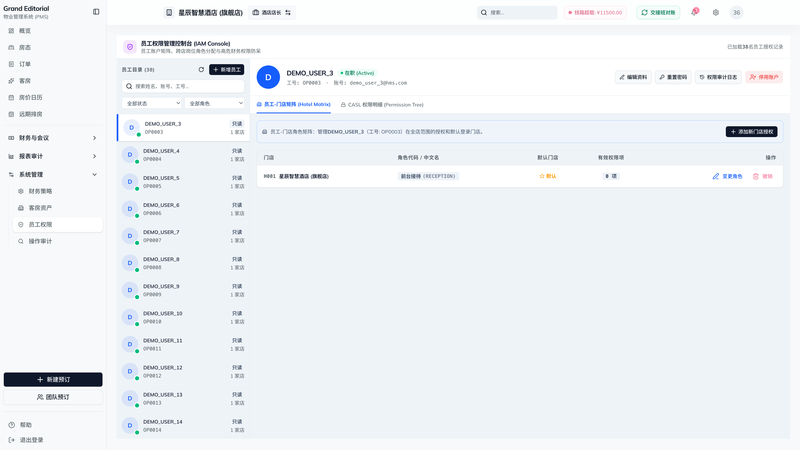The image size is (800, 450).
Task: Select DEMO_USER_12 in employee list
Action: click(x=183, y=371)
